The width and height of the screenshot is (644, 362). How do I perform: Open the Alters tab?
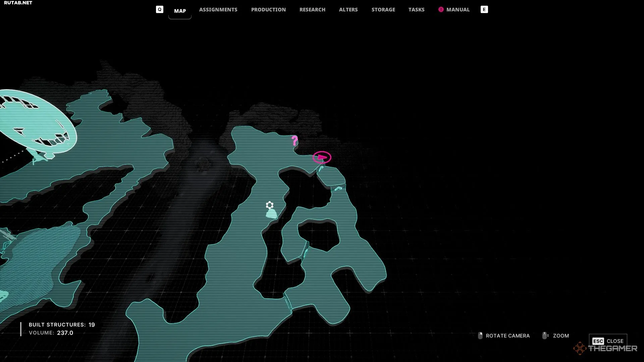[348, 10]
